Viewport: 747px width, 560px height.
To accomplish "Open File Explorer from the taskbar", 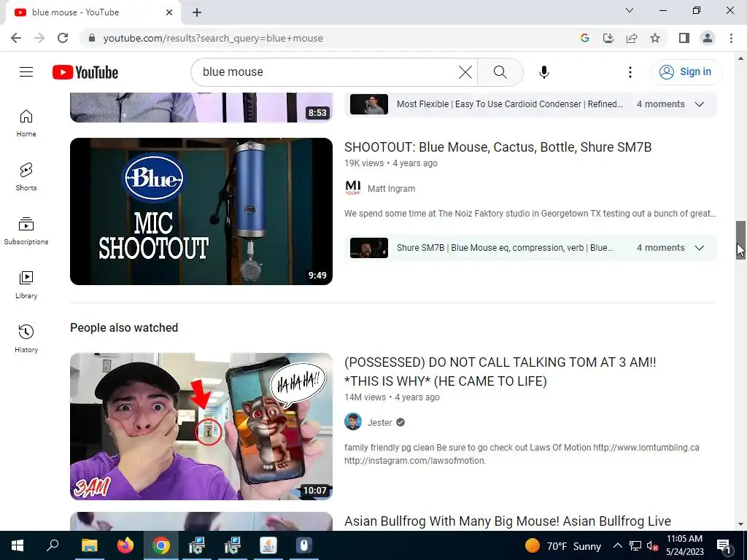I will [89, 545].
